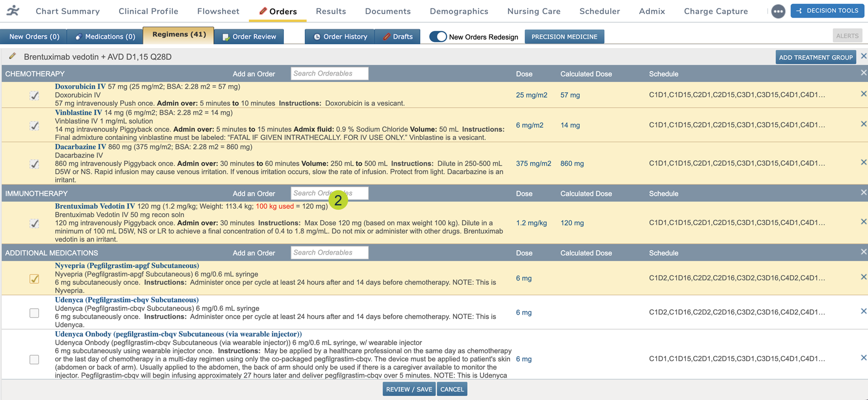Open the Brentuximab 1.2 mg/kg dose
This screenshot has height=400, width=868.
(x=531, y=223)
